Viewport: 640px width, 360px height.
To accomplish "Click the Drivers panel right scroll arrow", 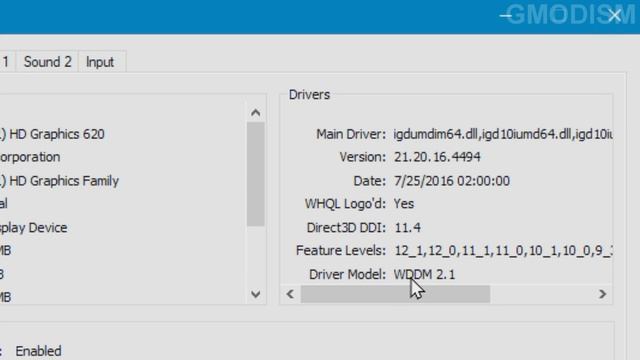I will click(x=602, y=294).
